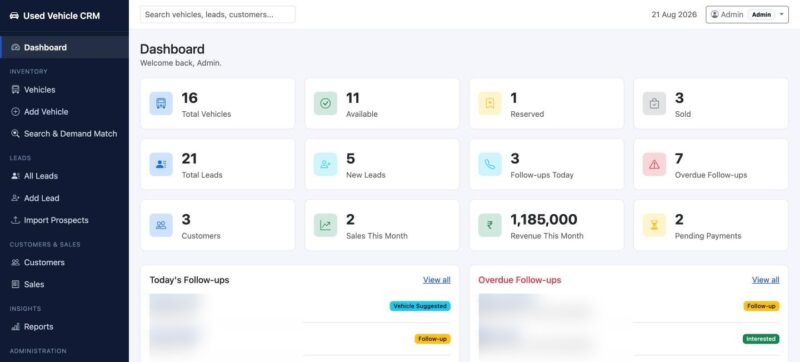Click the car logo beside Used Vehicle CRM
The image size is (800, 362).
point(14,16)
